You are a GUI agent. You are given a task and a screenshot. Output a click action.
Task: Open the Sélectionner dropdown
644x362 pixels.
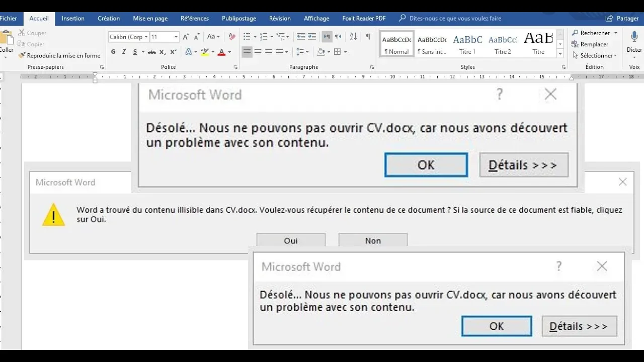(595, 55)
